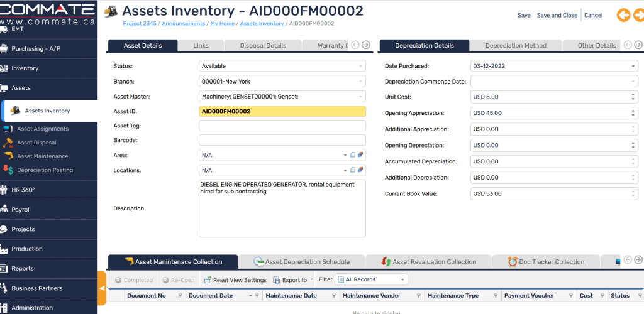The height and width of the screenshot is (314, 644).
Task: Open the Asset Master dropdown
Action: pyautogui.click(x=360, y=97)
